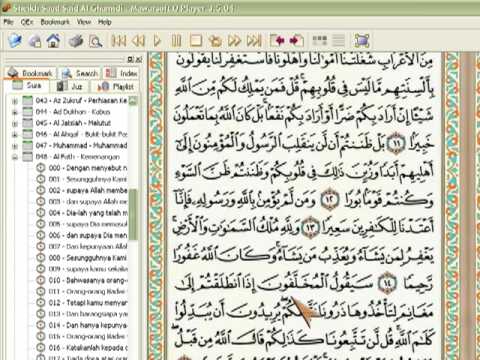Image resolution: width=480 pixels, height=360 pixels.
Task: Expand the 043 Az Zukruf sura
Action: pos(15,101)
